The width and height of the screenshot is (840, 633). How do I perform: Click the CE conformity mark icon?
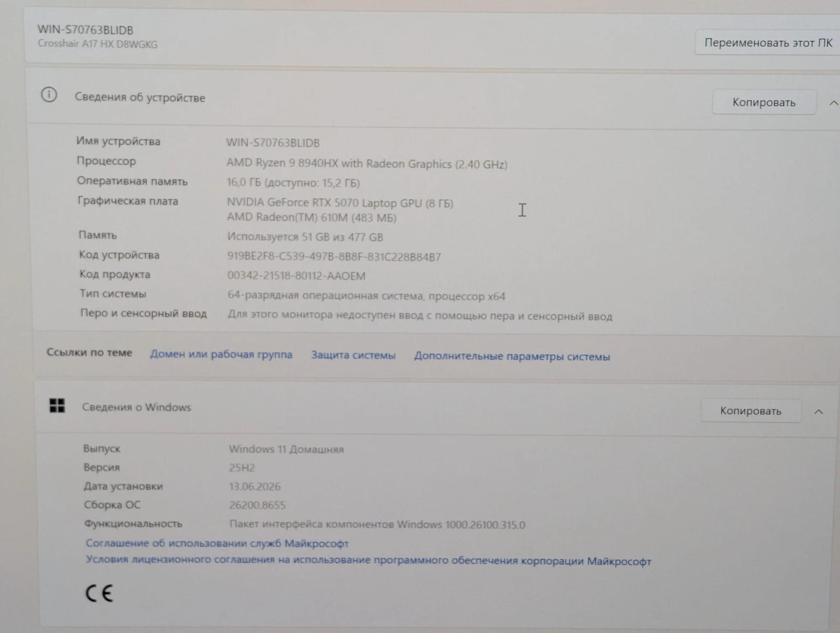tap(100, 593)
